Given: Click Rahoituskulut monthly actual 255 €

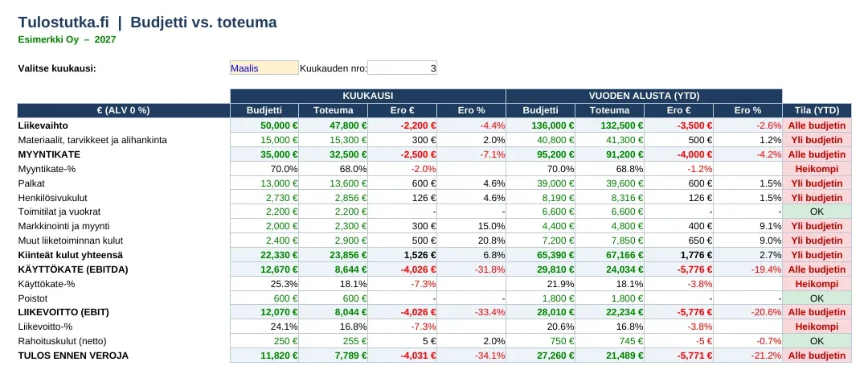Looking at the screenshot, I should [334, 341].
